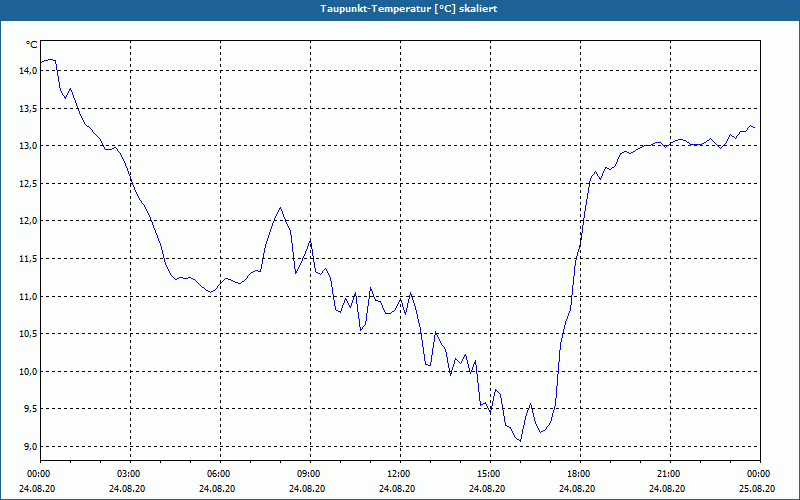Click the curve's local peak near 08:00
This screenshot has height=500, width=800.
(x=281, y=208)
